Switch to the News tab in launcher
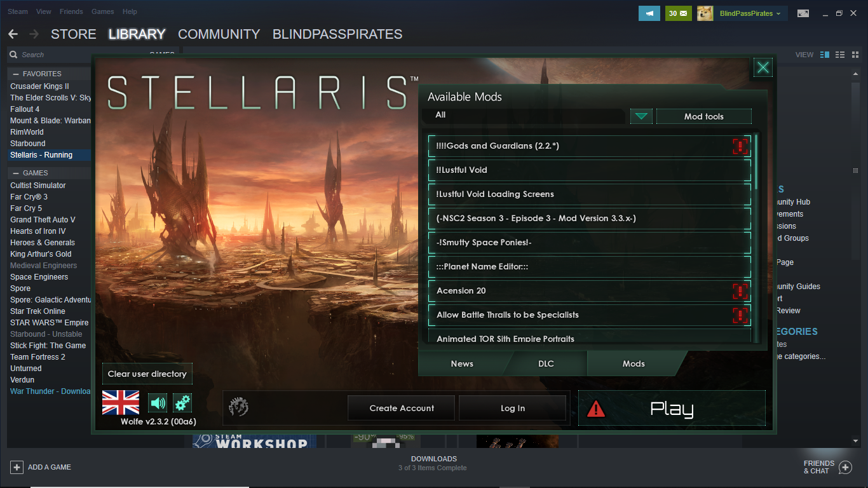The width and height of the screenshot is (868, 488). tap(462, 363)
